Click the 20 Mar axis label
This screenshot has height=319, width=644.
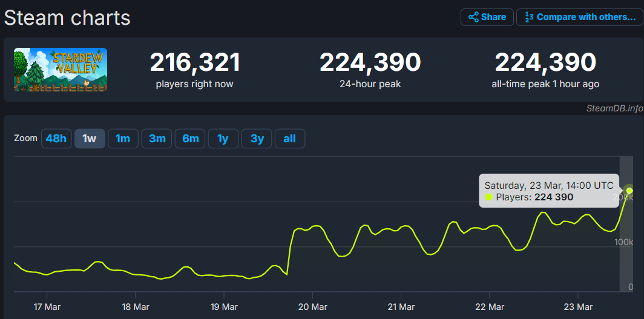point(312,307)
